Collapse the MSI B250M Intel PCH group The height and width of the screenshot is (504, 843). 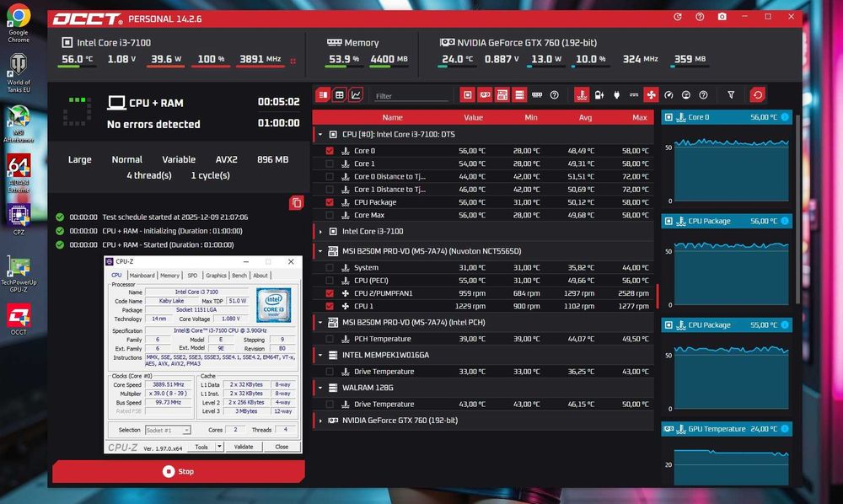[x=320, y=323]
